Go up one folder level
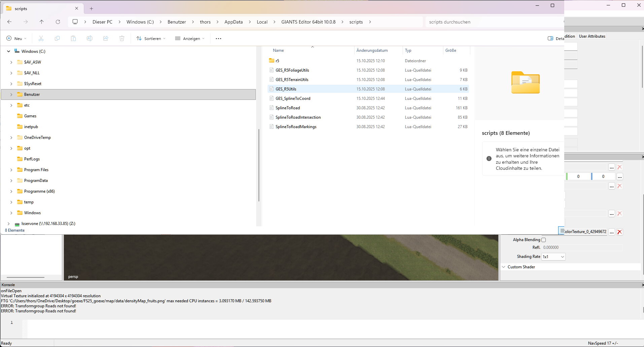The height and width of the screenshot is (347, 644). 41,22
